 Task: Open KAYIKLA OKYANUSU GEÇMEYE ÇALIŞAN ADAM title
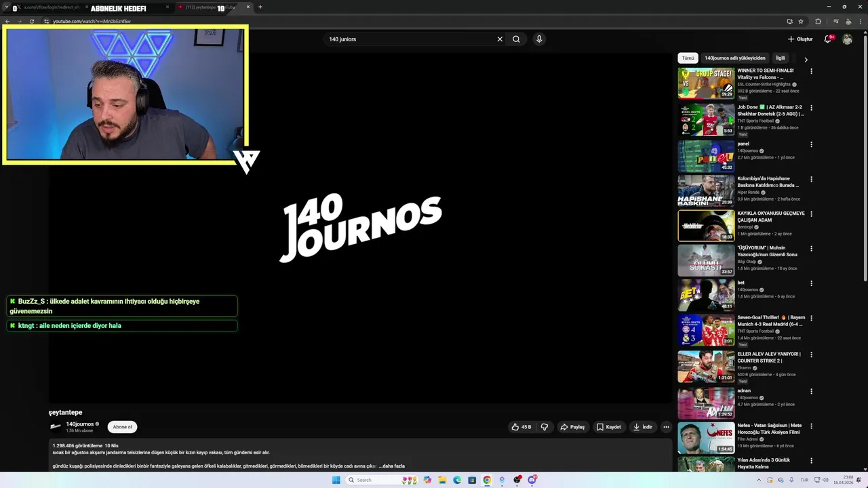click(x=771, y=217)
